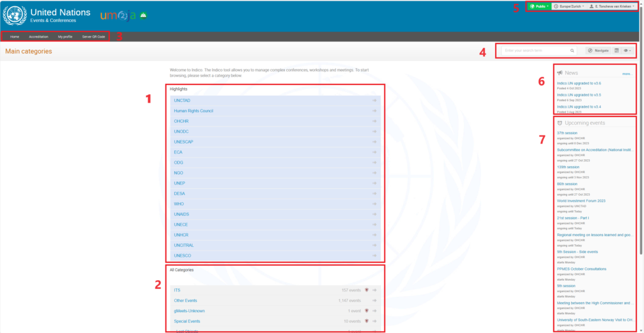Open news 'Indico.UN upgraded to v3.4'

[x=579, y=107]
